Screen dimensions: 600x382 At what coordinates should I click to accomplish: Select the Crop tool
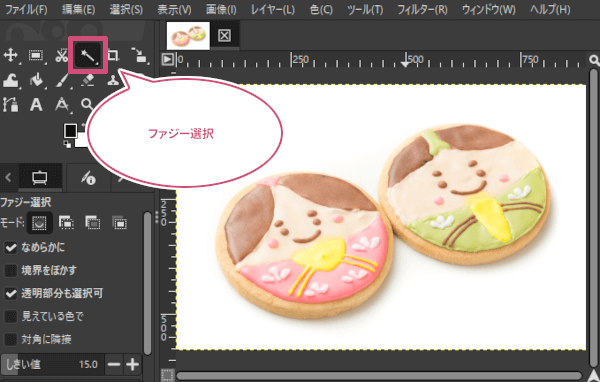pyautogui.click(x=113, y=56)
